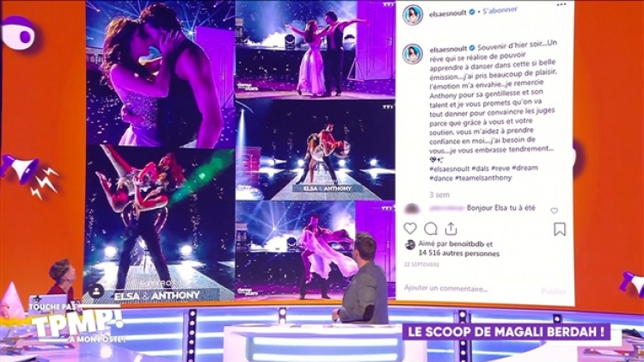
Task: Open tagged people icon on photo
Action: pos(96,291)
